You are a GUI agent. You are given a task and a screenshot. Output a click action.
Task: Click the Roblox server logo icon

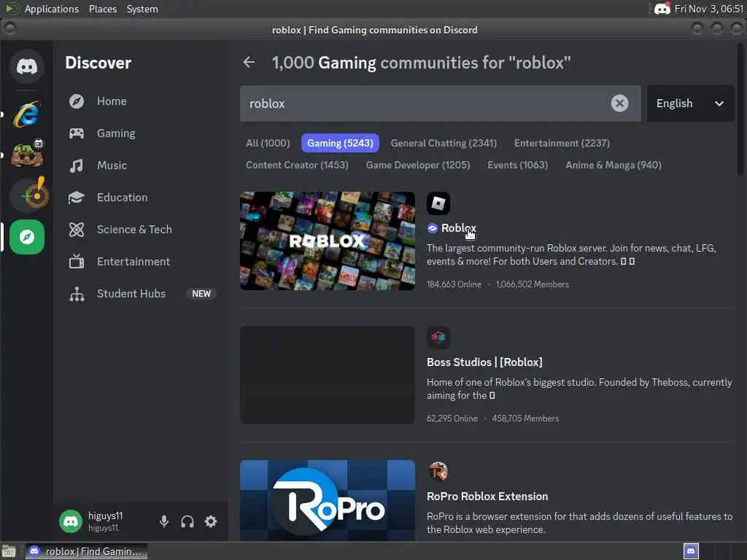[438, 203]
